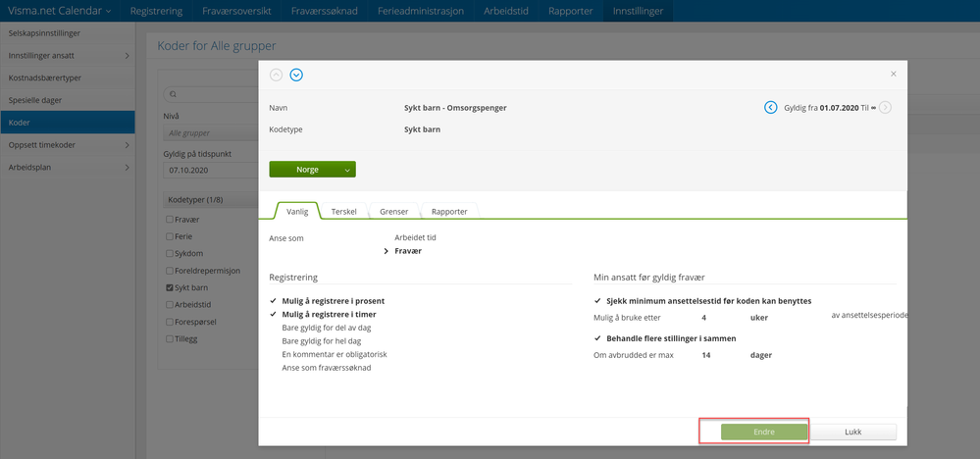Click Bare gyldig for del av dag
Image resolution: width=980 pixels, height=459 pixels.
(328, 328)
